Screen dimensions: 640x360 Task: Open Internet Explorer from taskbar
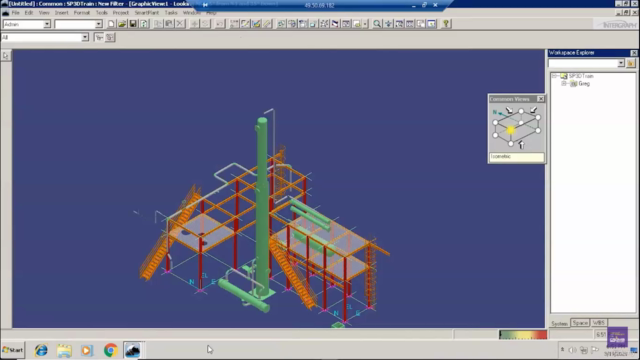click(x=41, y=350)
